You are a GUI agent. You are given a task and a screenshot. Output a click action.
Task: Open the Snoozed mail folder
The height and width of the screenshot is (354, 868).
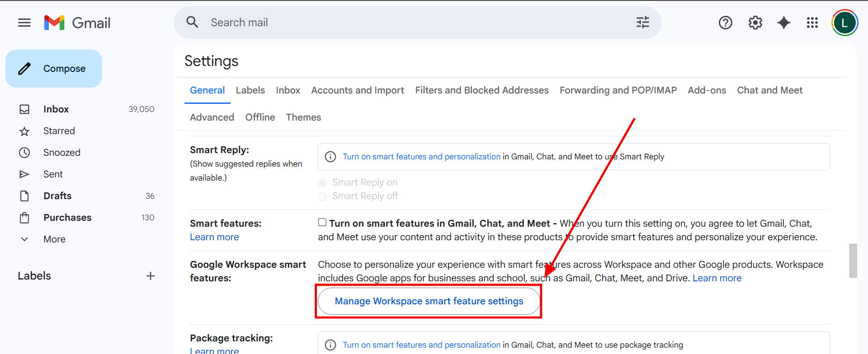[x=61, y=153]
